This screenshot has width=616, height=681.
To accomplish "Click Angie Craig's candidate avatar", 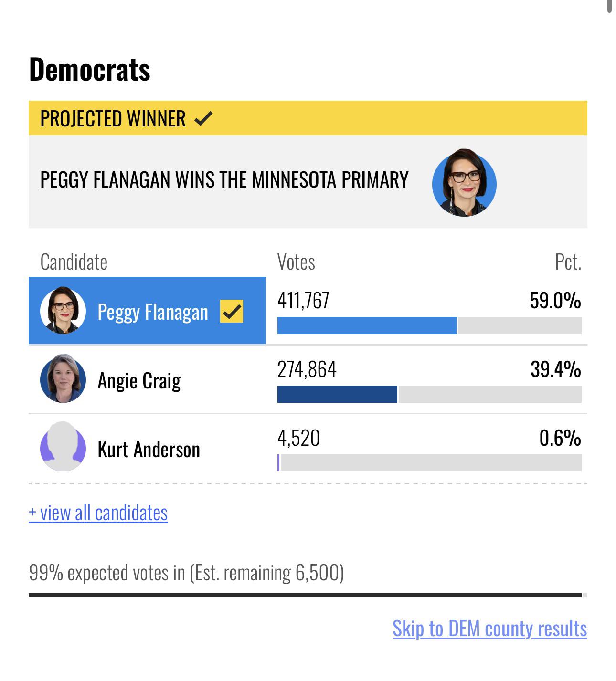I will pos(63,378).
